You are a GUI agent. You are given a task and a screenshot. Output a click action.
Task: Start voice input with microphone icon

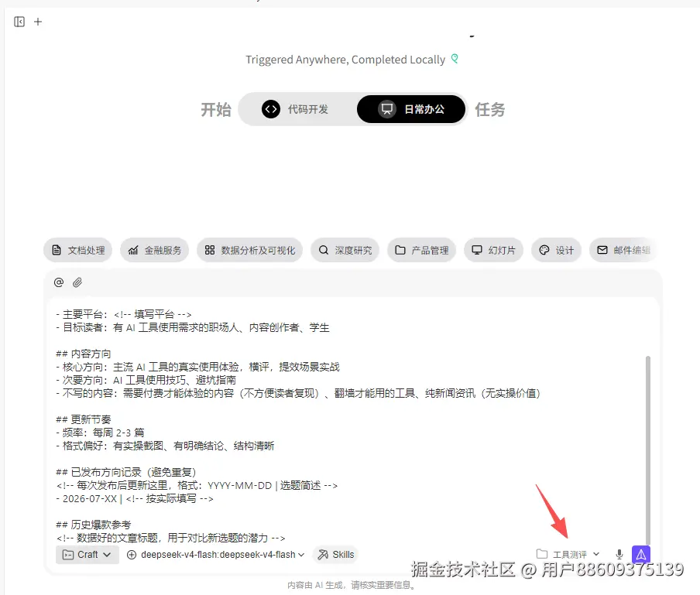click(x=619, y=555)
